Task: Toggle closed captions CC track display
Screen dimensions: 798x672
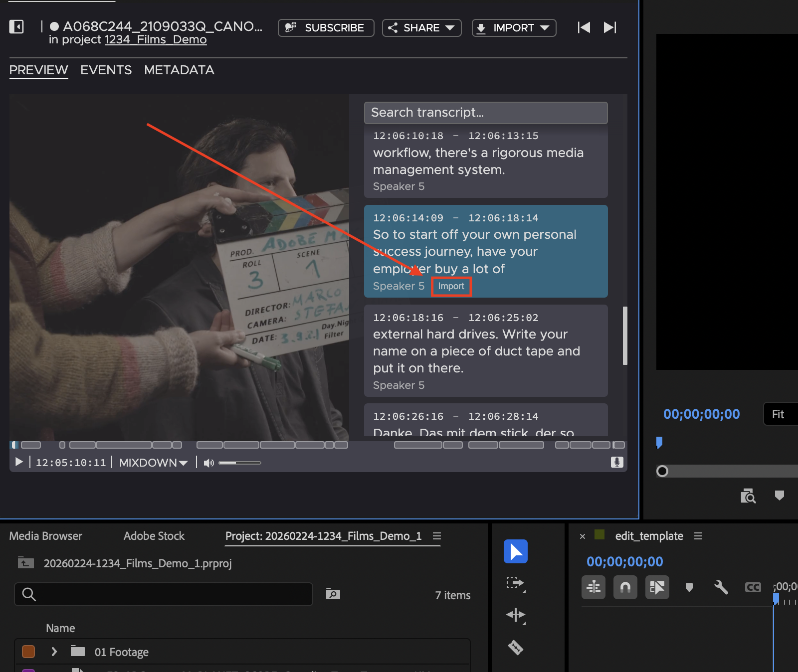Action: [753, 587]
